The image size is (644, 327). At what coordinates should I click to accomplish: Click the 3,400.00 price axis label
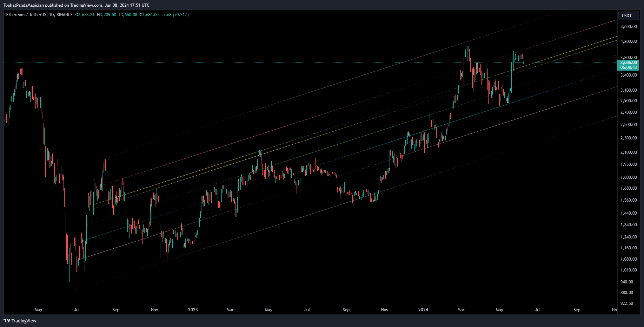(x=629, y=75)
